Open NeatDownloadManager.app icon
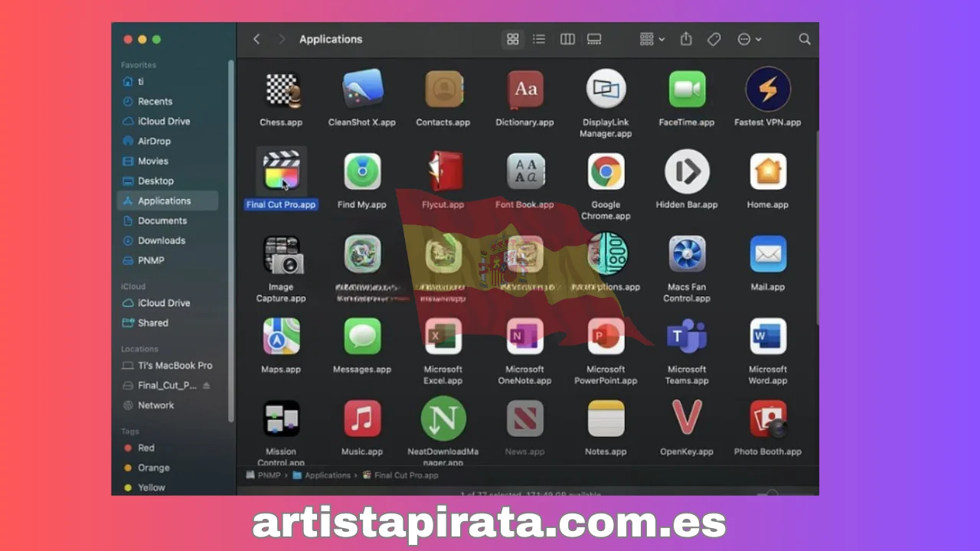Screen dimensions: 980x551 coord(444,419)
